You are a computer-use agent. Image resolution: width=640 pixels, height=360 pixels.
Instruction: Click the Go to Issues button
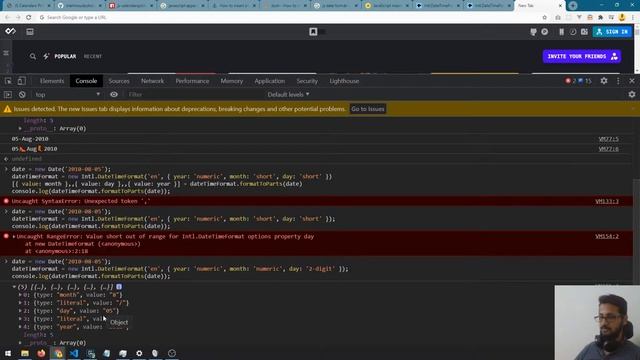tap(368, 109)
